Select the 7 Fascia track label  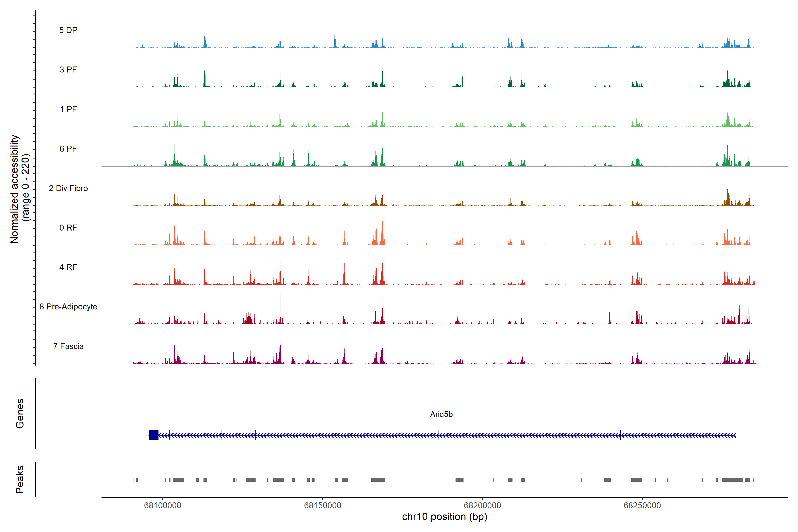68,346
